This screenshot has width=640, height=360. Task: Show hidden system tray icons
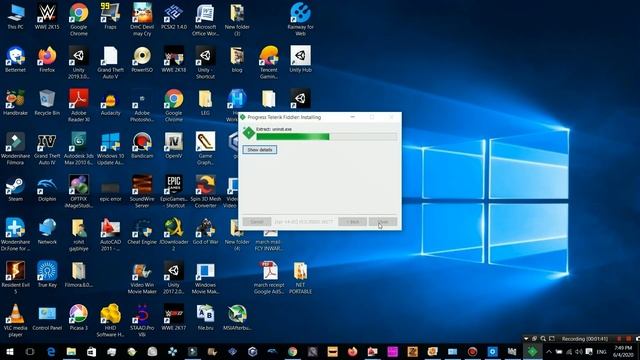[549, 351]
